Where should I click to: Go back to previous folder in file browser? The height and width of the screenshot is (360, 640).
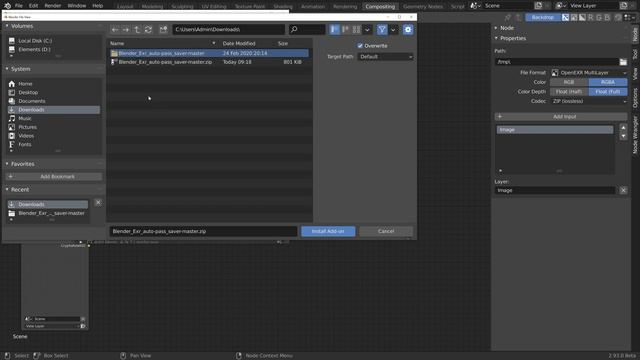coord(115,29)
